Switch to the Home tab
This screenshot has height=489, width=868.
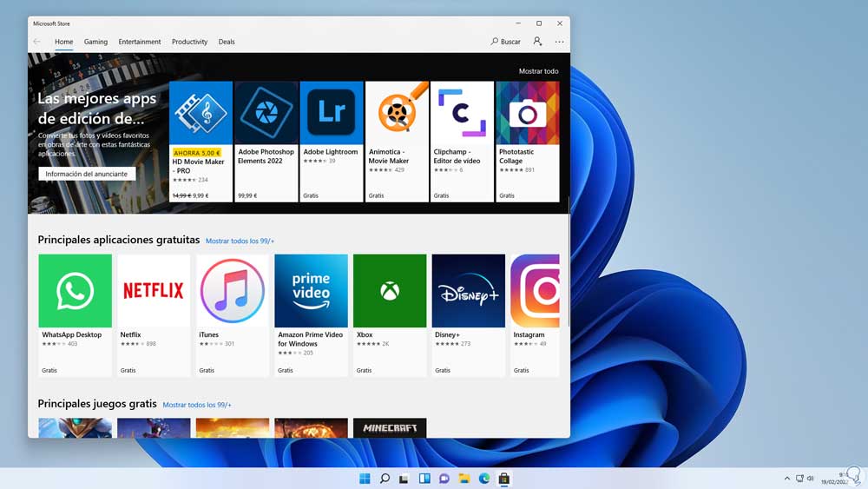63,42
